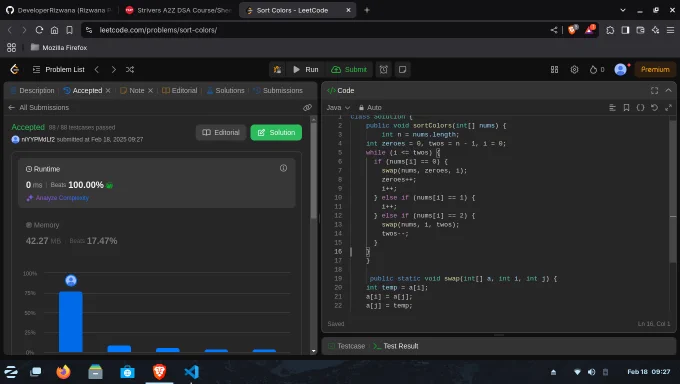The height and width of the screenshot is (384, 680).
Task: Click the streak flame counter
Action: [x=597, y=69]
